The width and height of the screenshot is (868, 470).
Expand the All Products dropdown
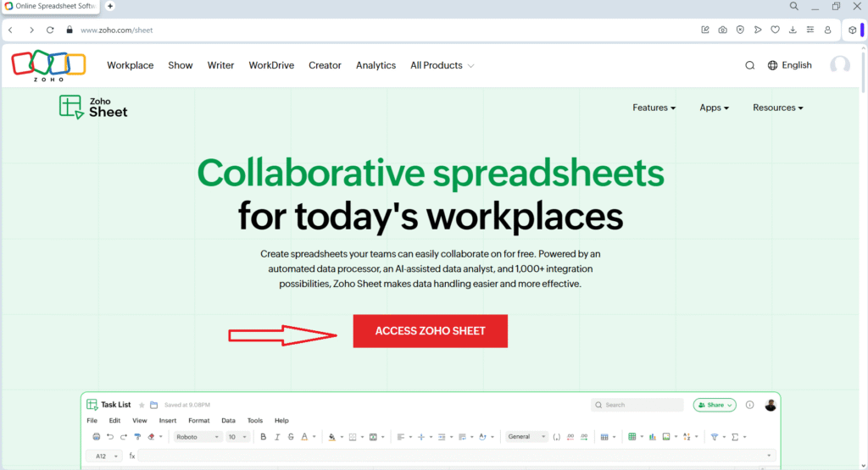[x=442, y=65]
